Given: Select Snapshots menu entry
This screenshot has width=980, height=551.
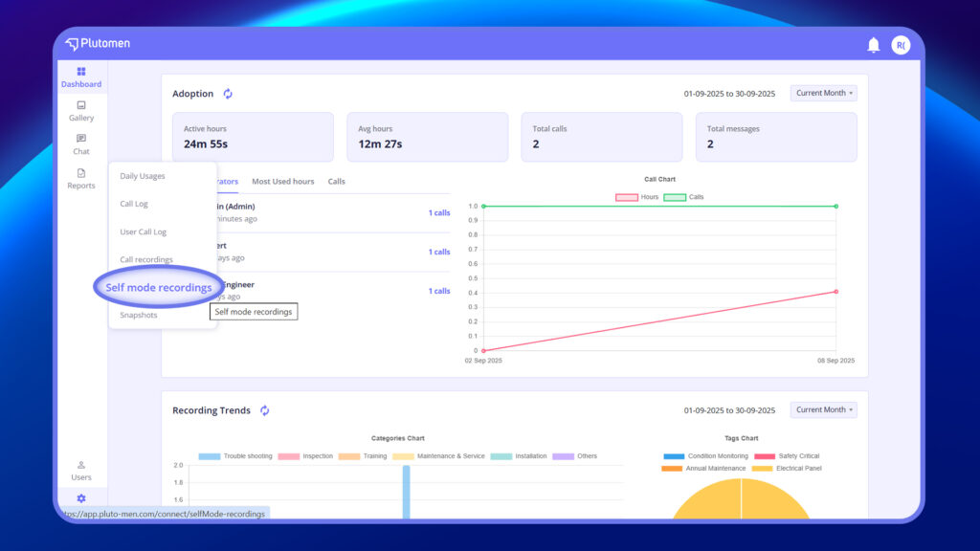Looking at the screenshot, I should 138,315.
